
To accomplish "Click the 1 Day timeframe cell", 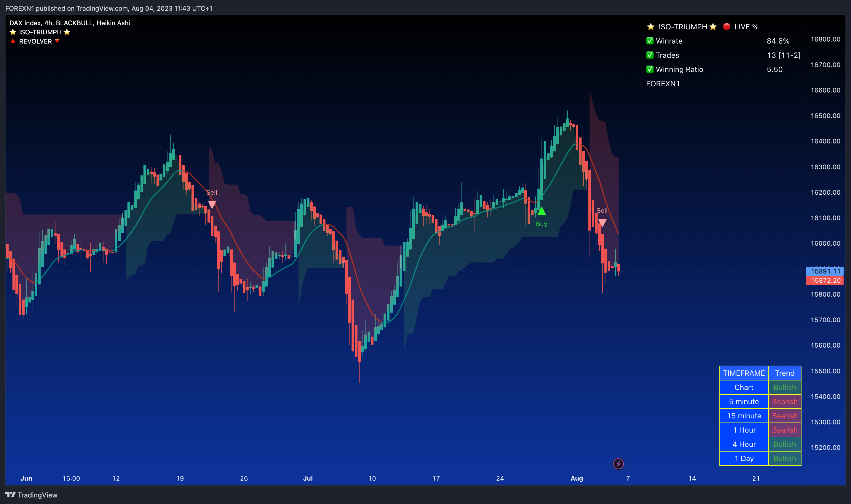I will 744,458.
